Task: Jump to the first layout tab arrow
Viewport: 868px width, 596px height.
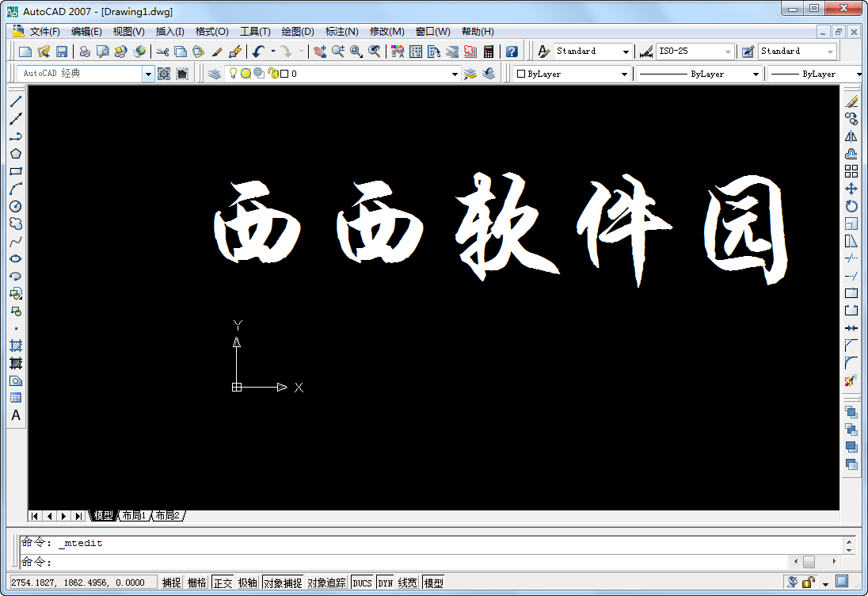Action: [35, 516]
